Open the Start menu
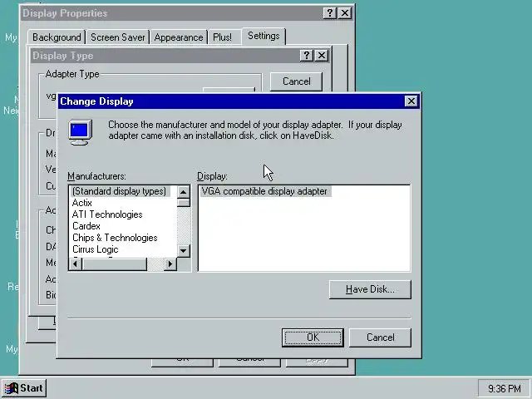 24,388
